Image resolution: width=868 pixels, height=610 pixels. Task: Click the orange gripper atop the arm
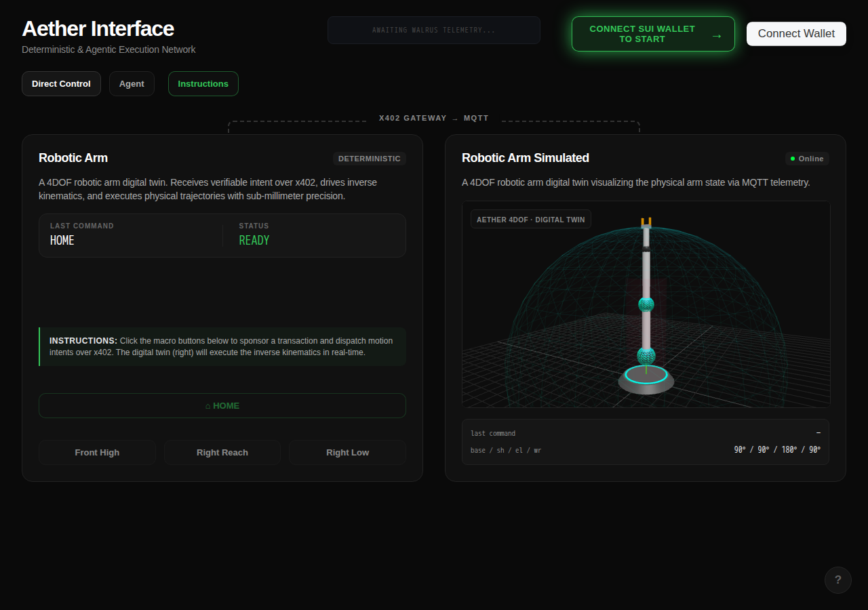tap(646, 222)
